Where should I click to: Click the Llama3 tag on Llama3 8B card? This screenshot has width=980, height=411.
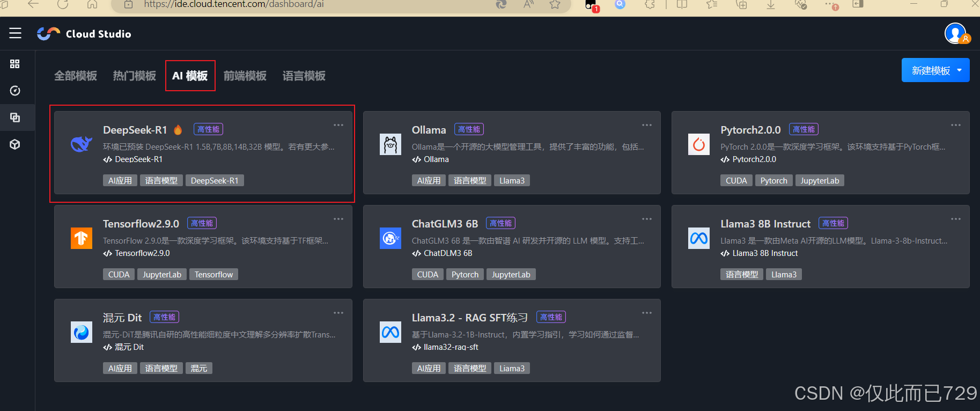[x=784, y=274]
